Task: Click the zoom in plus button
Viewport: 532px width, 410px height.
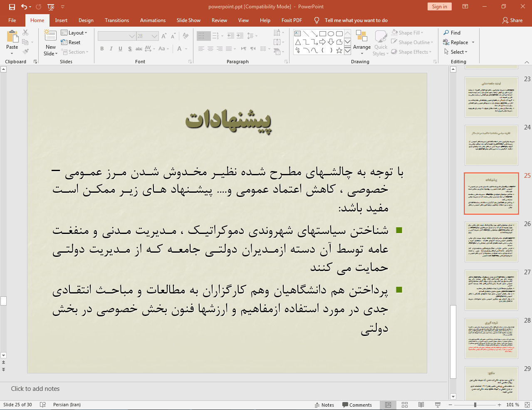Action: [x=500, y=405]
